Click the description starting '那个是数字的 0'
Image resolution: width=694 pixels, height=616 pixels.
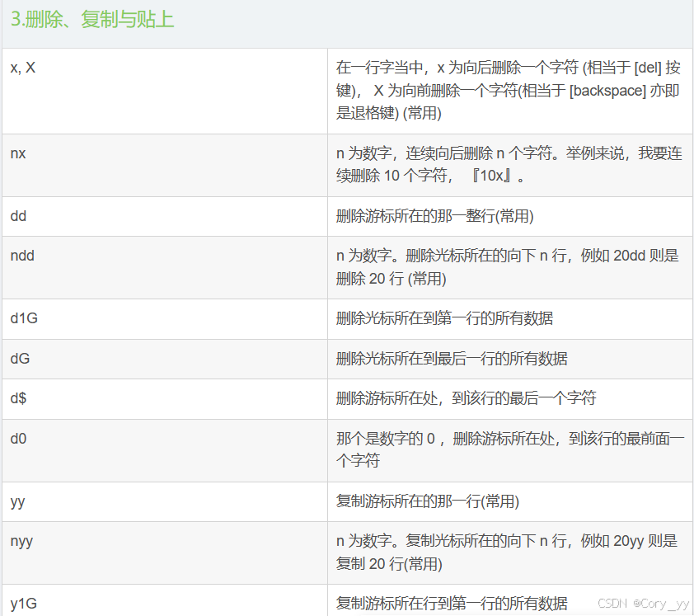pyautogui.click(x=510, y=449)
